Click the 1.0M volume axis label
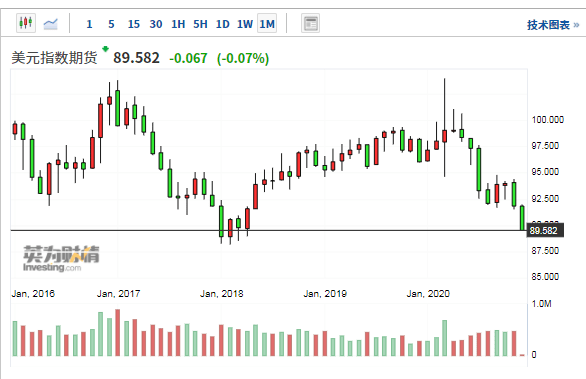This screenshot has height=379, width=586. (542, 304)
